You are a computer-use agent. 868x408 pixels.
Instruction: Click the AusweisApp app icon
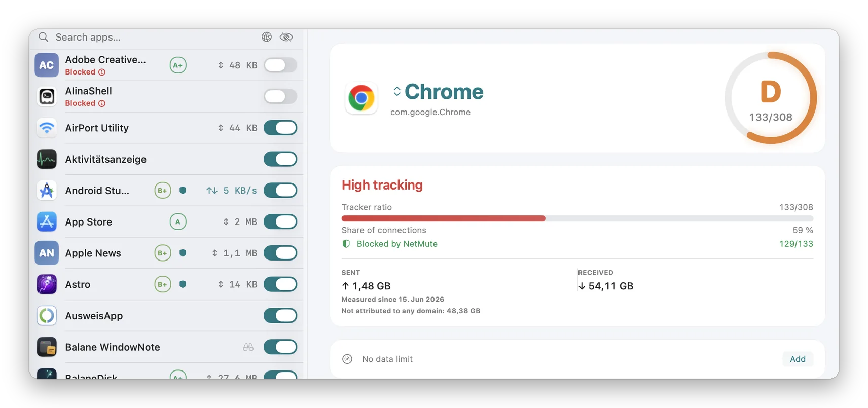pos(47,316)
